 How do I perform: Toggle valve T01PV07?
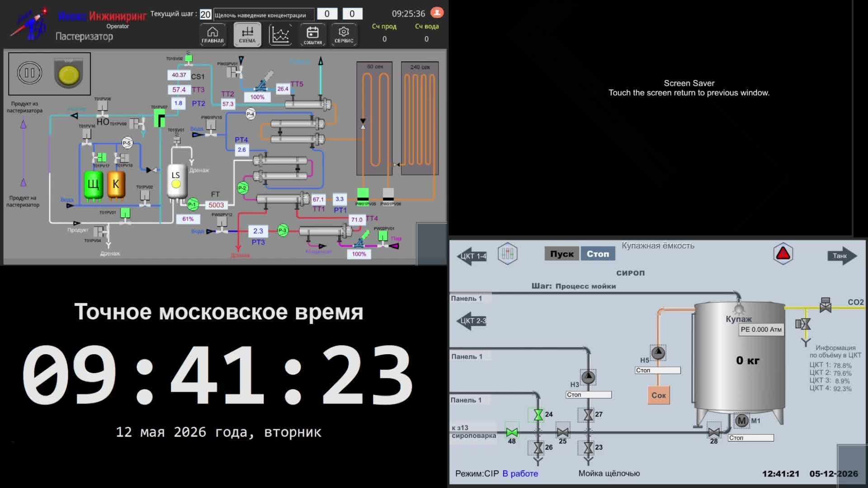(160, 118)
